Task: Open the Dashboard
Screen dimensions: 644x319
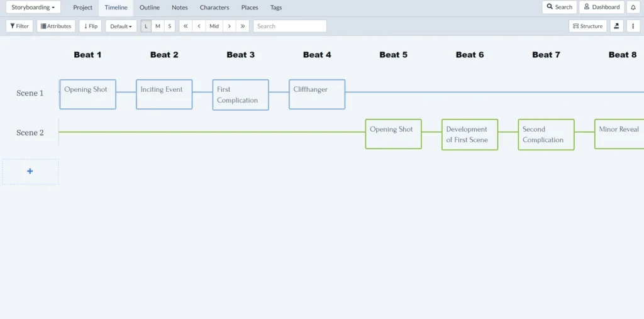Action: [602, 7]
